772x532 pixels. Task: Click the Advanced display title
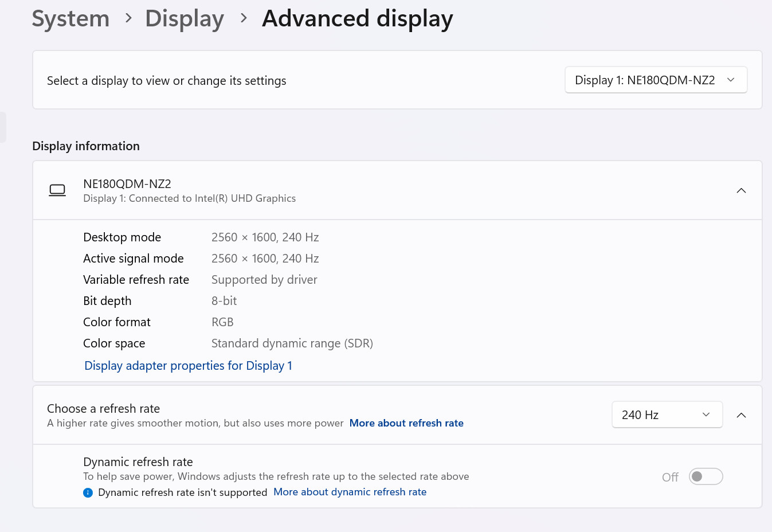click(x=357, y=18)
